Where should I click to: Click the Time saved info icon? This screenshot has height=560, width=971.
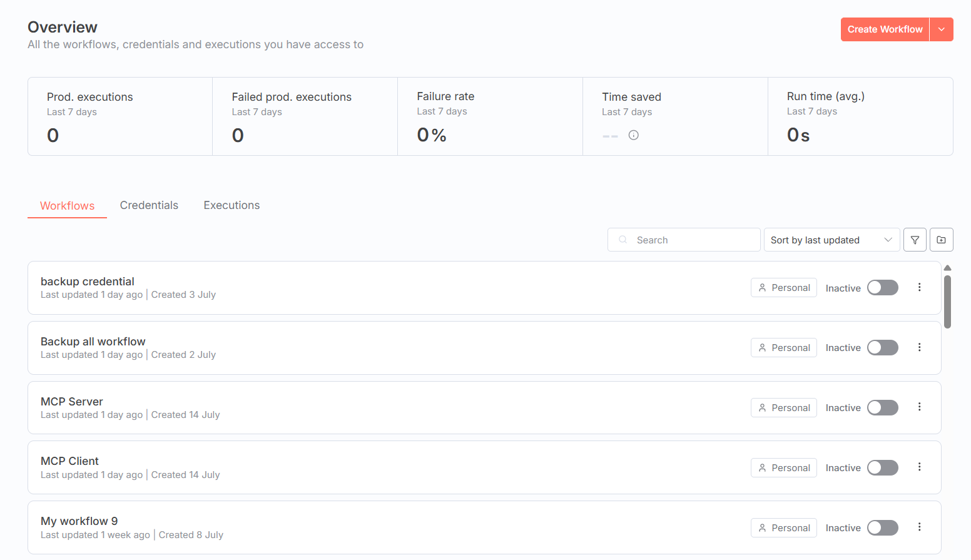coord(634,135)
